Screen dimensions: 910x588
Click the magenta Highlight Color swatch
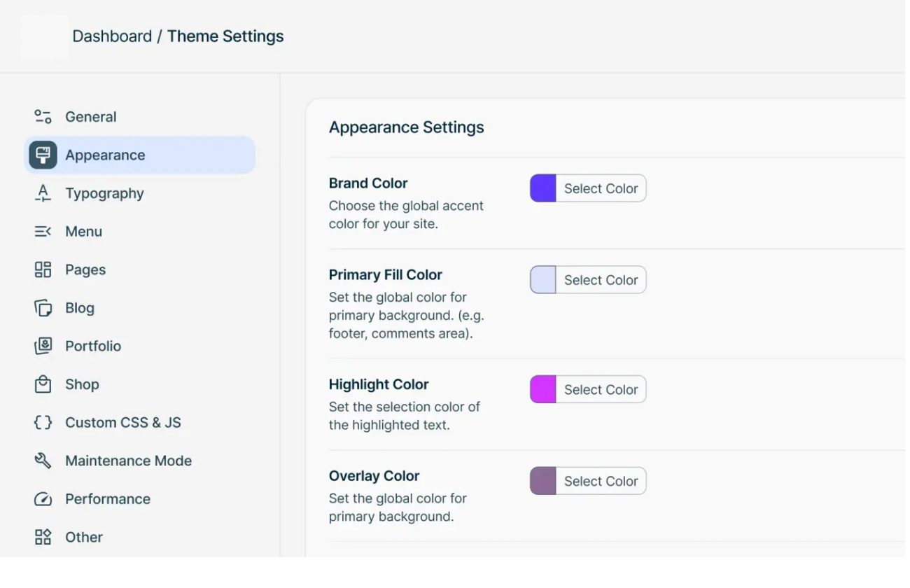point(543,389)
